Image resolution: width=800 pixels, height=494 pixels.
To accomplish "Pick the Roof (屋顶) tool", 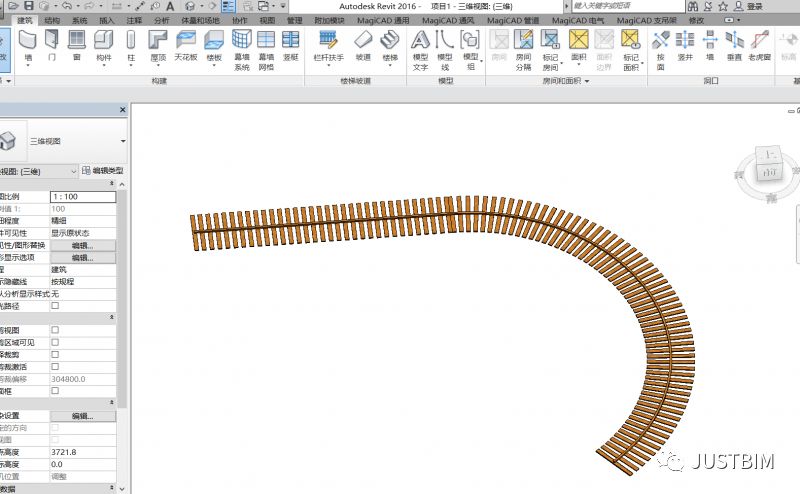I will pos(158,45).
